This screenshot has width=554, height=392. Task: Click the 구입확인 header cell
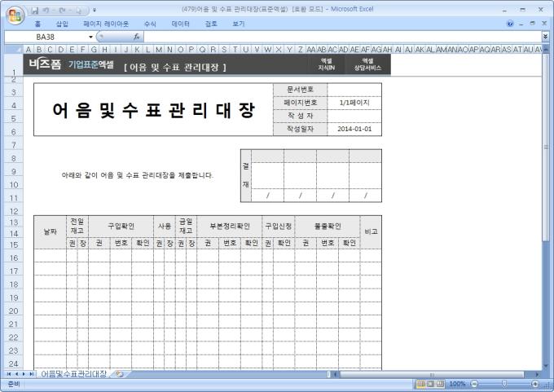coord(121,227)
